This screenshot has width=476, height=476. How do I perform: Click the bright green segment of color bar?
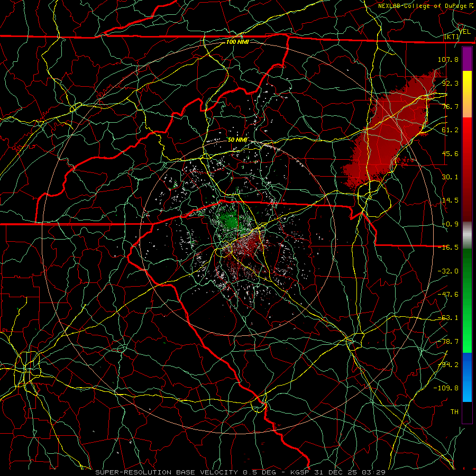467,300
